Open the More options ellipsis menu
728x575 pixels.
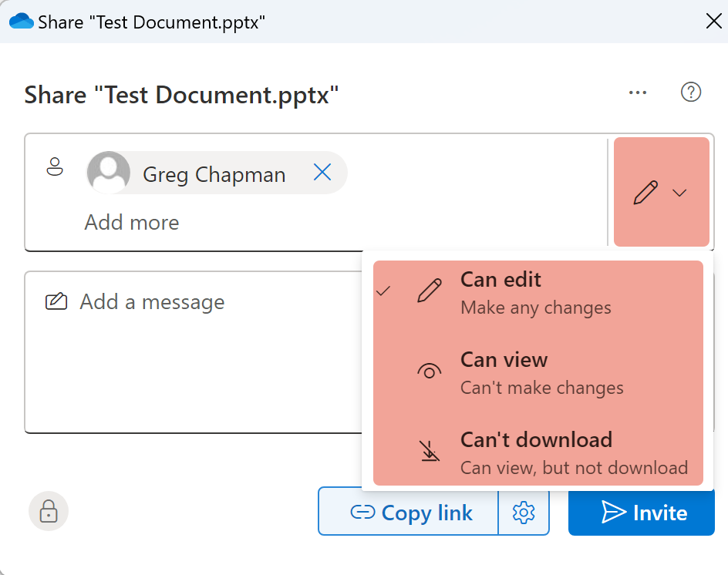coord(637,93)
